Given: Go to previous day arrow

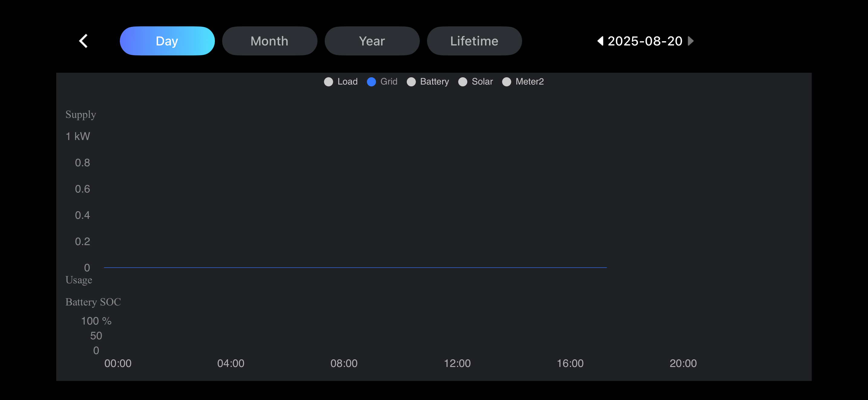Looking at the screenshot, I should tap(600, 41).
